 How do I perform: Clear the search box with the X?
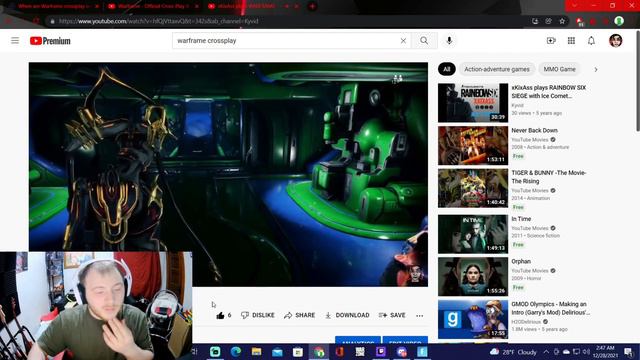pyautogui.click(x=403, y=40)
